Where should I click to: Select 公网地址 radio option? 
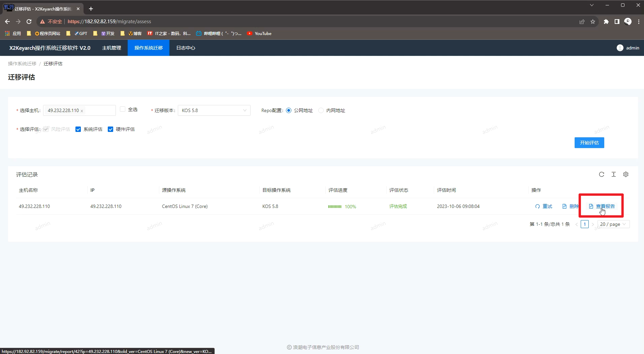[289, 110]
